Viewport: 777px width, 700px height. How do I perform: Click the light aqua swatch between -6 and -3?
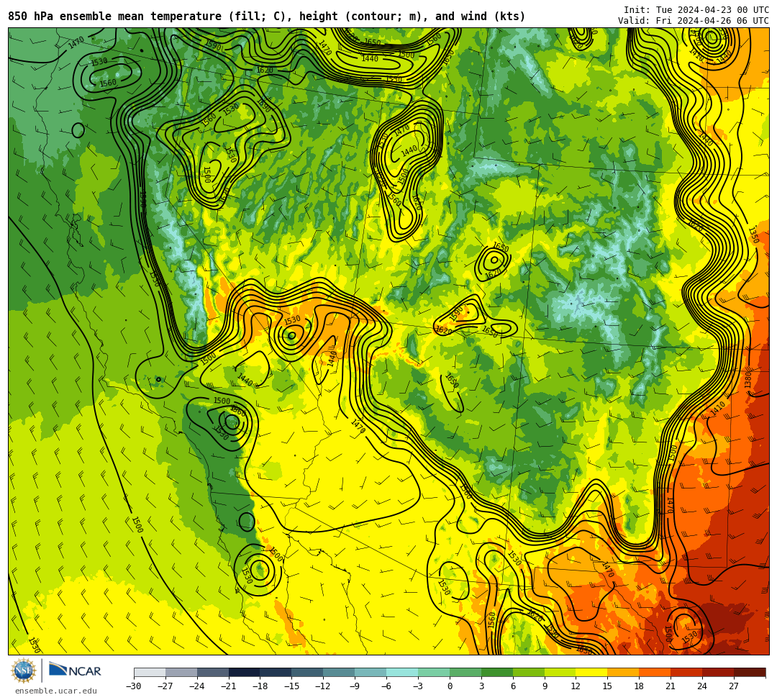point(402,672)
